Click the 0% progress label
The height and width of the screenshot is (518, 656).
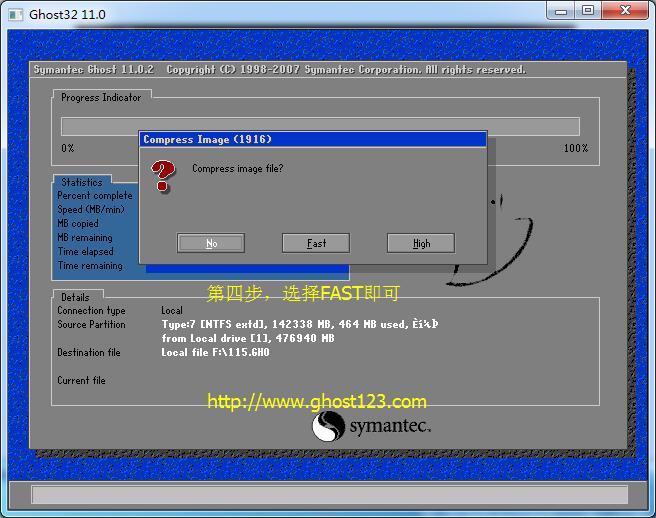click(x=68, y=148)
